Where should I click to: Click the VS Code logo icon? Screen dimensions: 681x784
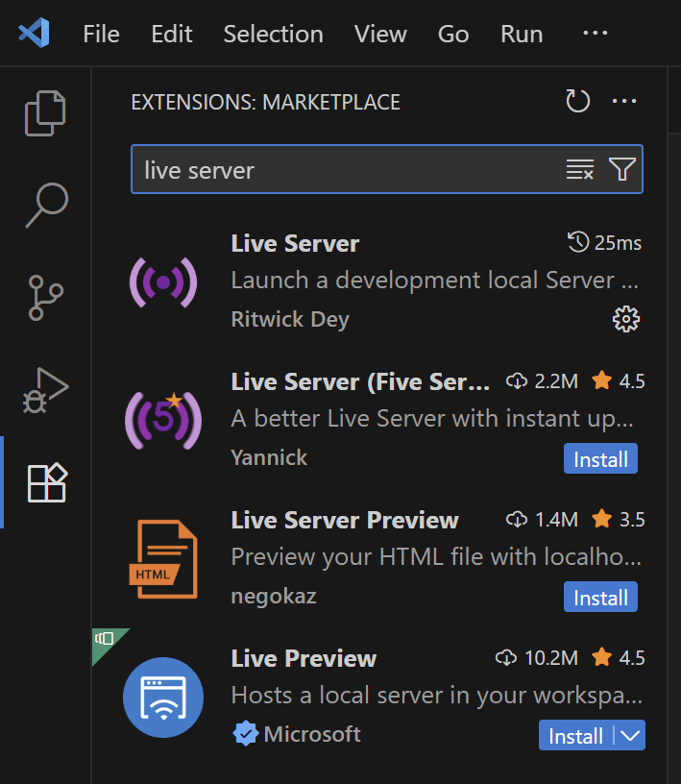[x=34, y=33]
